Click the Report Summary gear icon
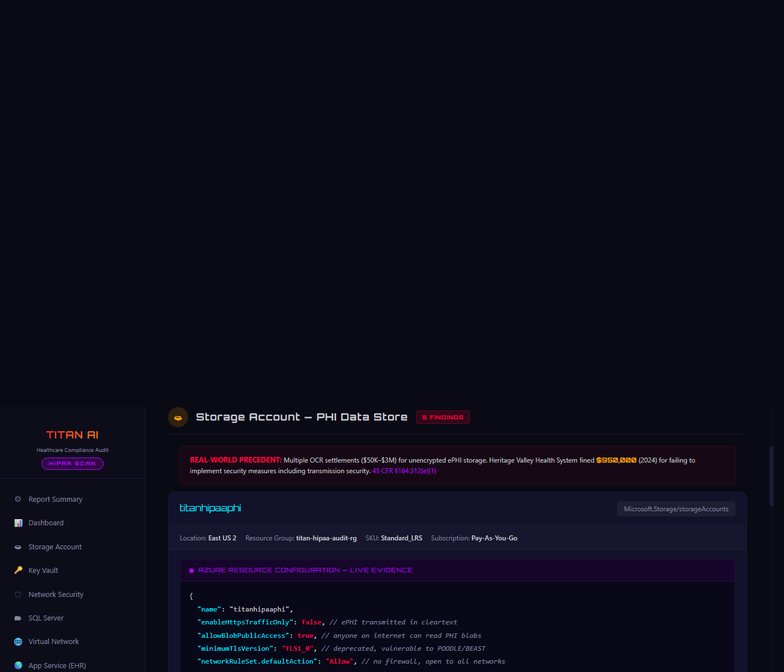The image size is (784, 672). (18, 499)
